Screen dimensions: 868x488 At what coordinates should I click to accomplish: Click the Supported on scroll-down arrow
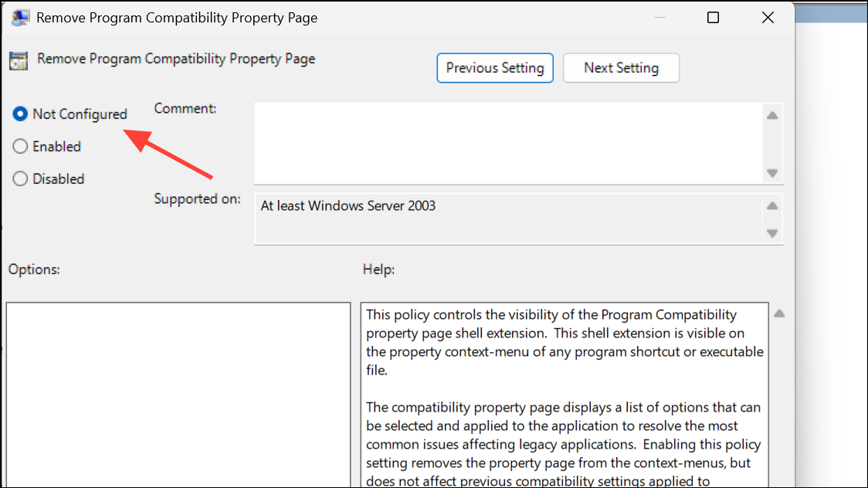(x=771, y=232)
